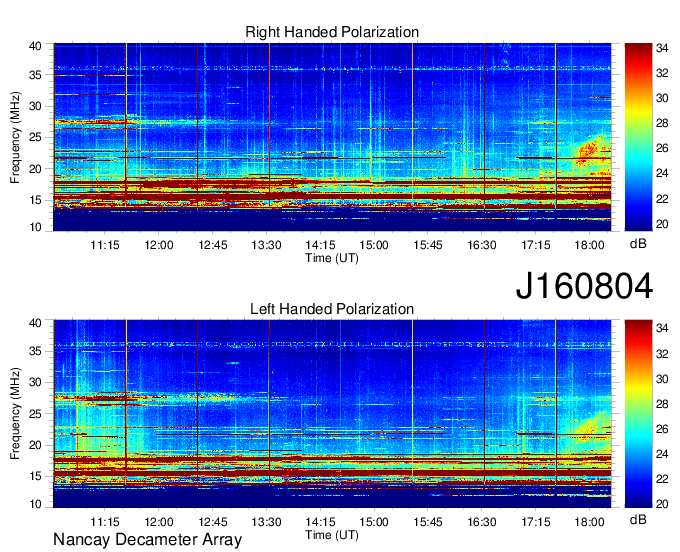This screenshot has width=680, height=552.
Task: Select the 17:15 time tick on the Right Handed plot
Action: (x=535, y=245)
